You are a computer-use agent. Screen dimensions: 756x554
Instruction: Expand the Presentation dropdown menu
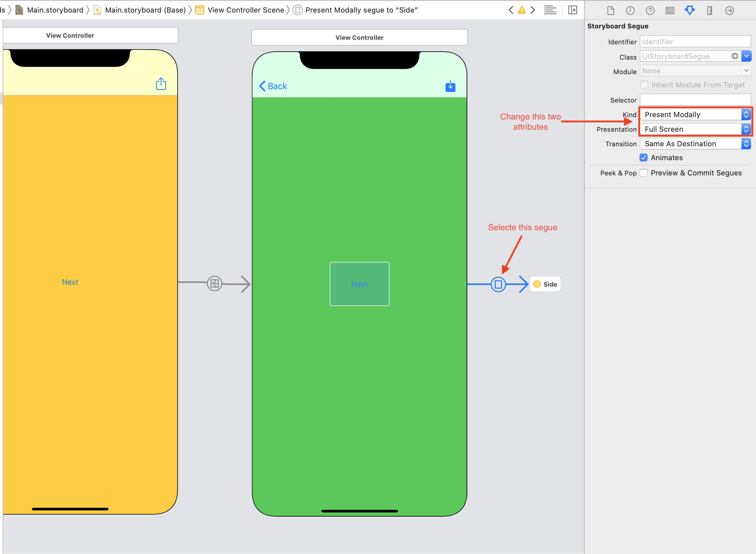[x=745, y=129]
